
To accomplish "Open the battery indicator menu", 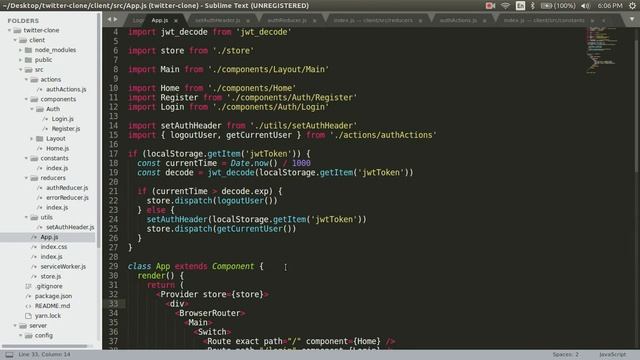I will point(558,6).
